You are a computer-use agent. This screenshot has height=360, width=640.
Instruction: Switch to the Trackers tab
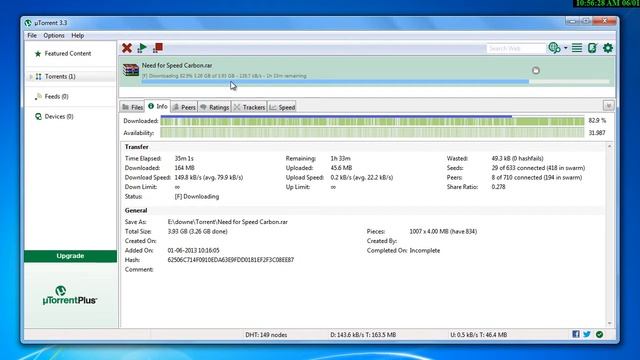249,107
